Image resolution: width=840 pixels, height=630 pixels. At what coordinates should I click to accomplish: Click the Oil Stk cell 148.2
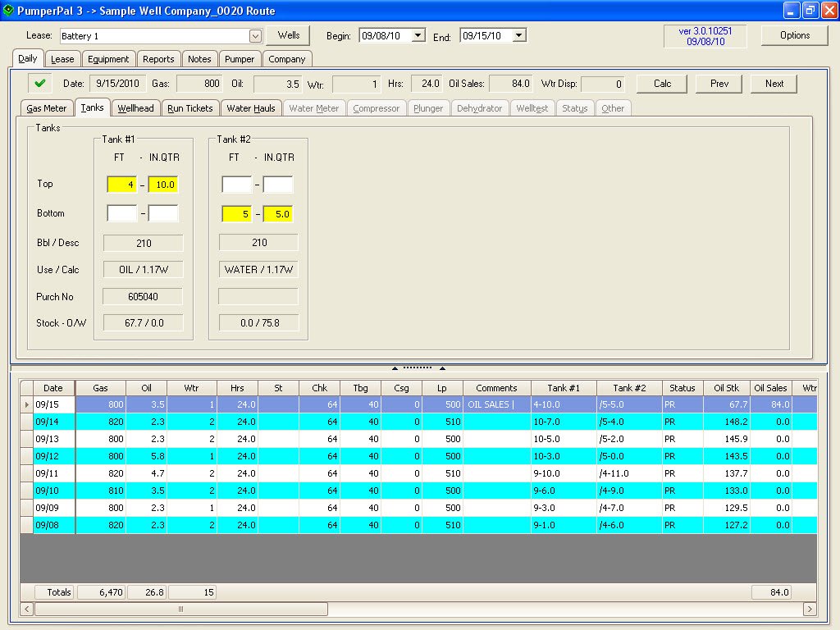pos(727,422)
